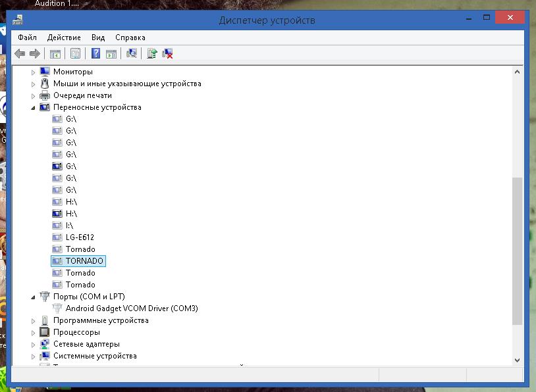
Task: Open the Справка menu
Action: pyautogui.click(x=130, y=37)
